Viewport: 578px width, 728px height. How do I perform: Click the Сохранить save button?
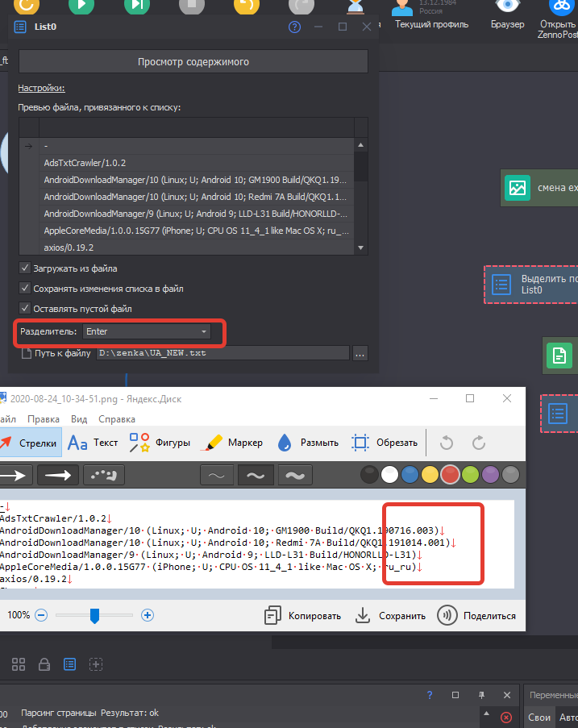(x=390, y=616)
